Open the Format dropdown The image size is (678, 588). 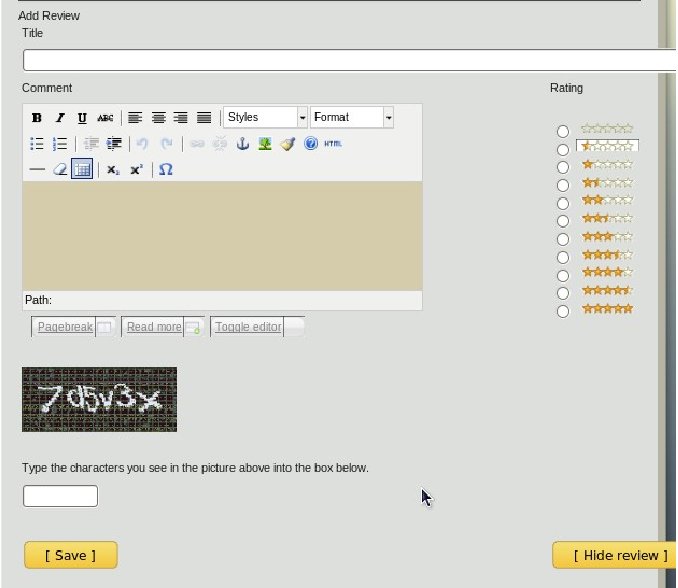point(352,117)
